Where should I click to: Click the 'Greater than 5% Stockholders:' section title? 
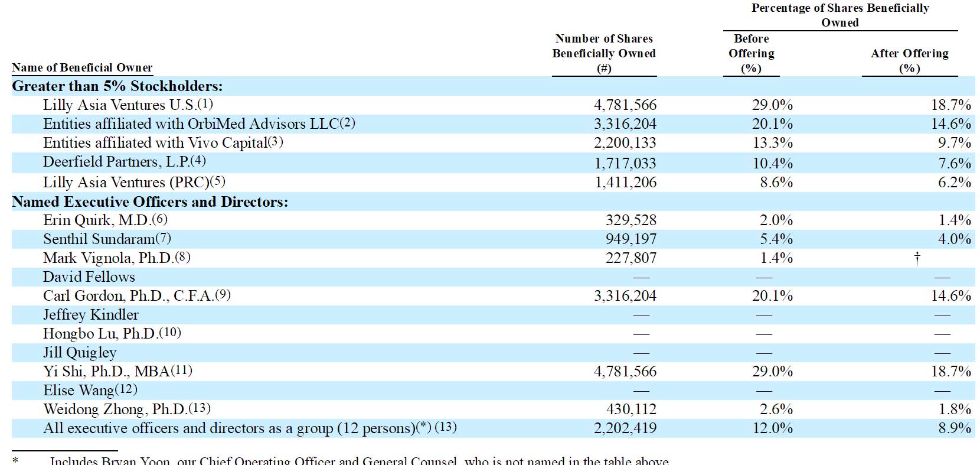click(x=117, y=86)
